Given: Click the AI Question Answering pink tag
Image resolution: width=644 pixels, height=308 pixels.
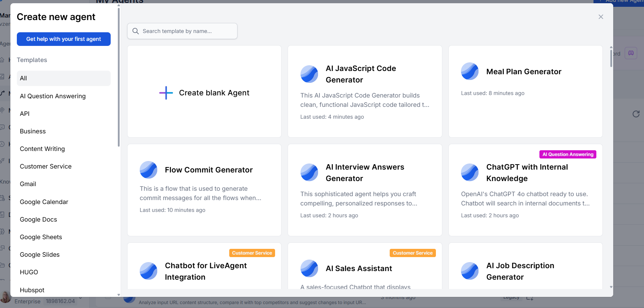Looking at the screenshot, I should coord(568,154).
